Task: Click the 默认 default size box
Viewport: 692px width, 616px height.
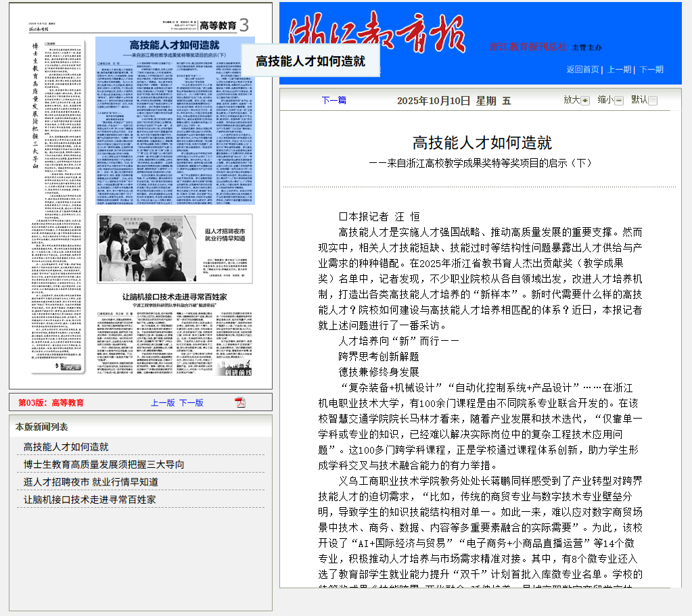Action: point(652,101)
